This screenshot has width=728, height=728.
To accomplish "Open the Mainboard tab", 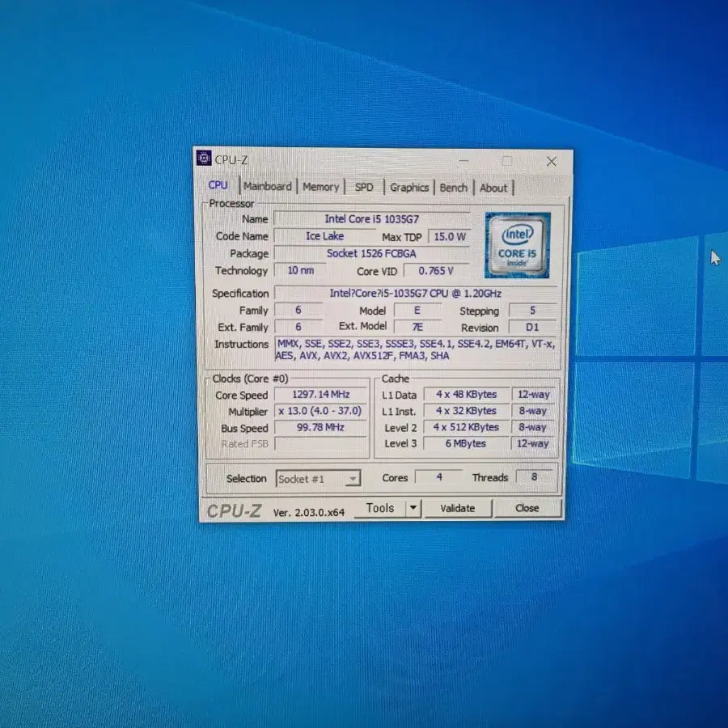I will pyautogui.click(x=268, y=186).
